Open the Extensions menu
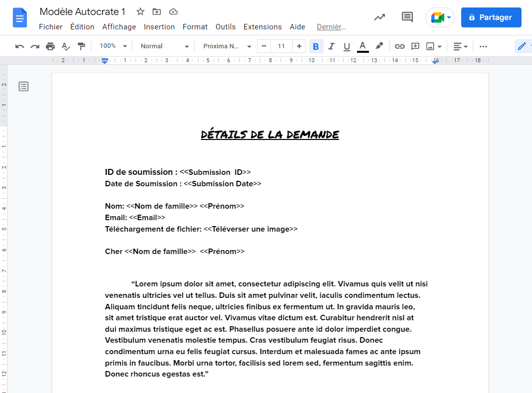Screen dimensions: 532x393 pyautogui.click(x=263, y=27)
